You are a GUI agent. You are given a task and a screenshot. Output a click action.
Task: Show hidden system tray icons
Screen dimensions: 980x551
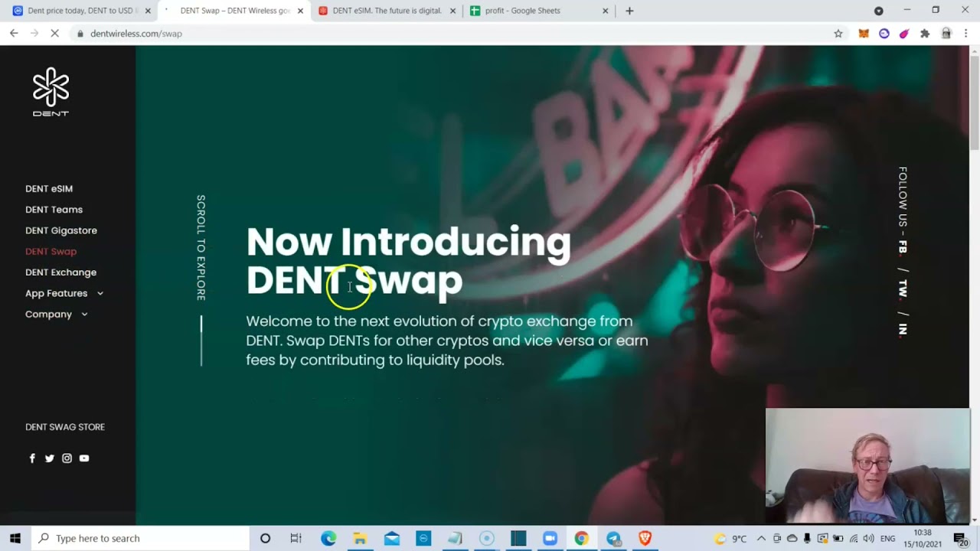761,539
